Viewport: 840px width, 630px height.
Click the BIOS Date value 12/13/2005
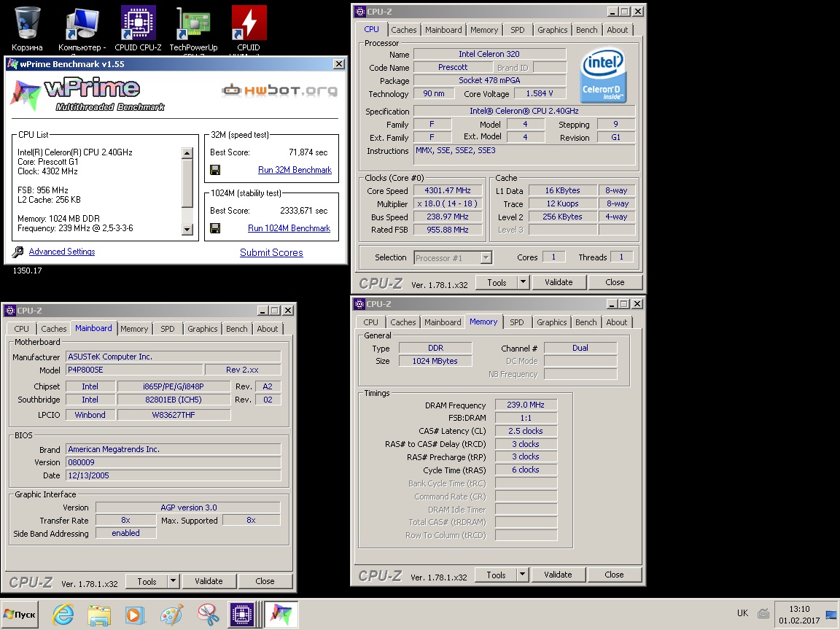pos(174,475)
